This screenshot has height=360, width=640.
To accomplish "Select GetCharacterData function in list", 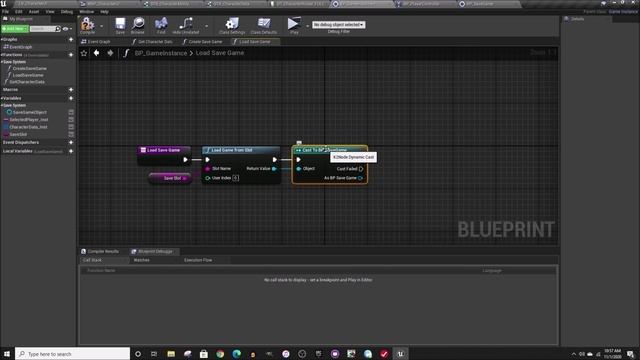I will [26, 82].
